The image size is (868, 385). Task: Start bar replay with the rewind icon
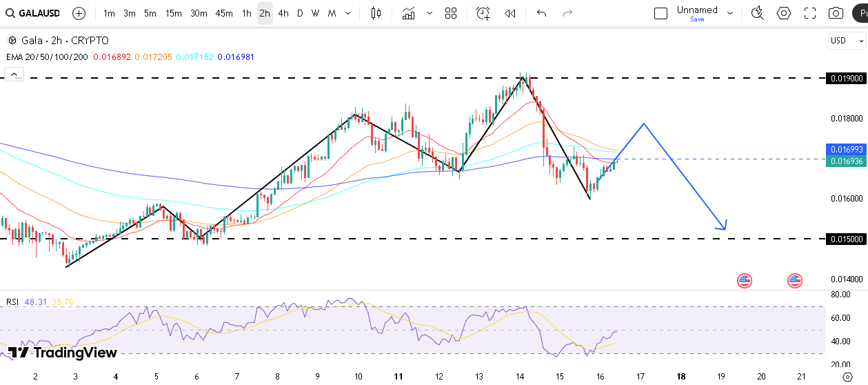510,13
